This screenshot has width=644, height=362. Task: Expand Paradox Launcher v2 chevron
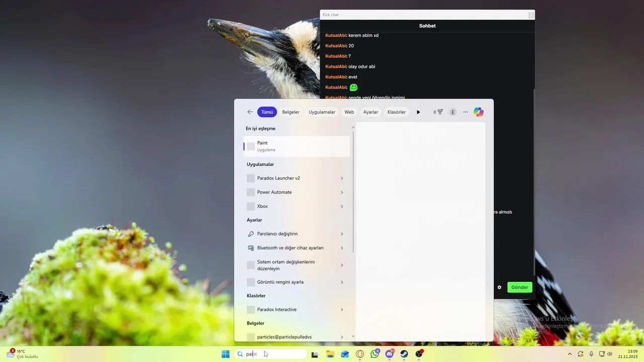pos(342,178)
